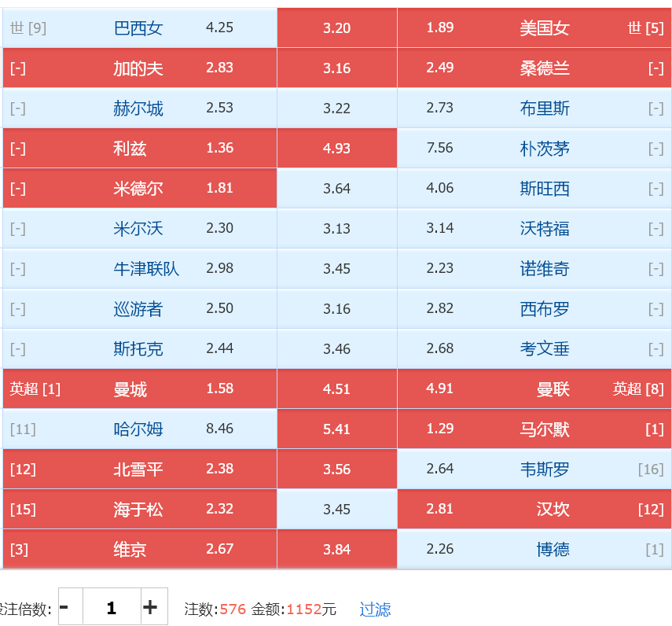The width and height of the screenshot is (672, 626).
Task: Select 米尔沃 home win odds 2.30
Action: (140, 229)
